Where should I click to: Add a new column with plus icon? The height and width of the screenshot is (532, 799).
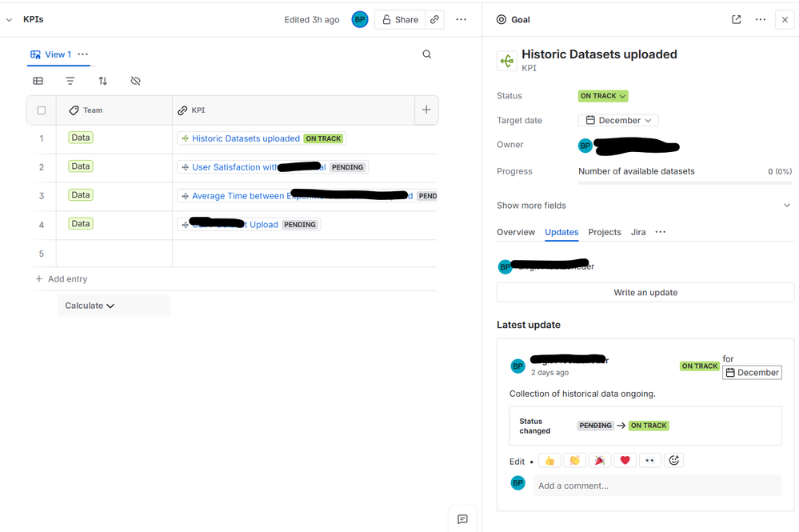[x=426, y=110]
